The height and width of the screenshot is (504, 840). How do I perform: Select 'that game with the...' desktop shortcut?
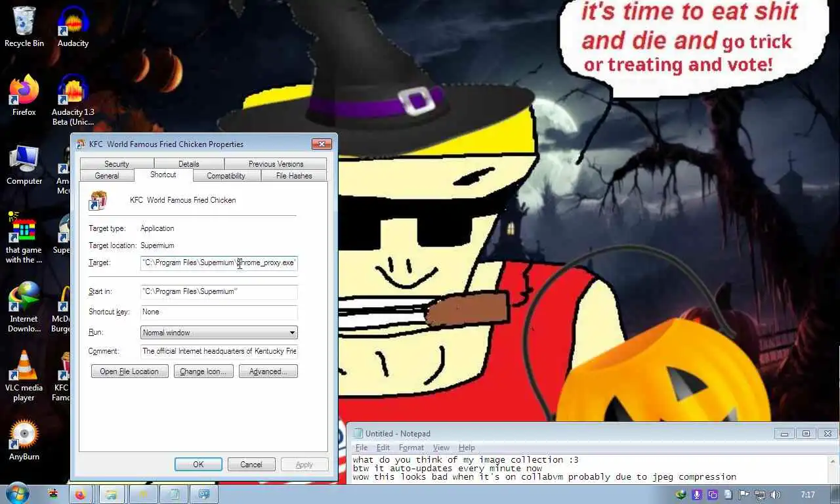pos(24,238)
